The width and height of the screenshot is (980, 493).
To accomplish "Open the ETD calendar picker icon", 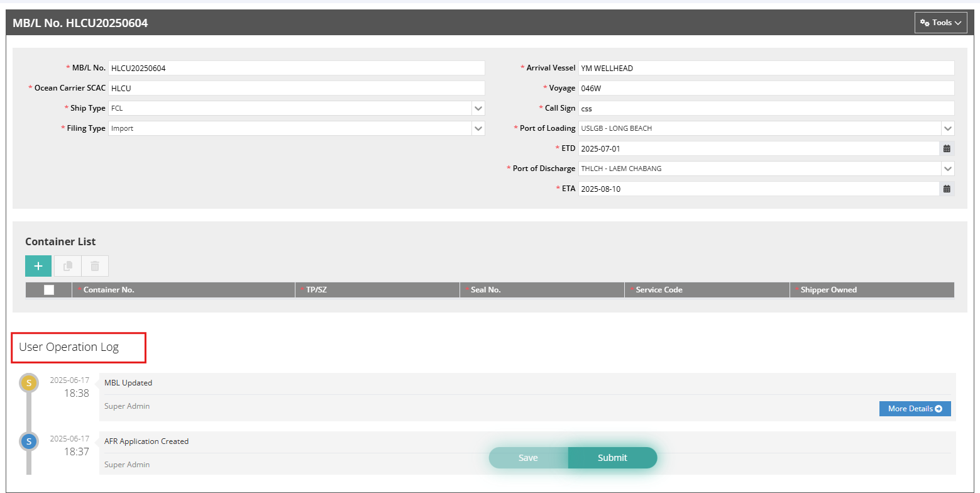I will [x=947, y=148].
